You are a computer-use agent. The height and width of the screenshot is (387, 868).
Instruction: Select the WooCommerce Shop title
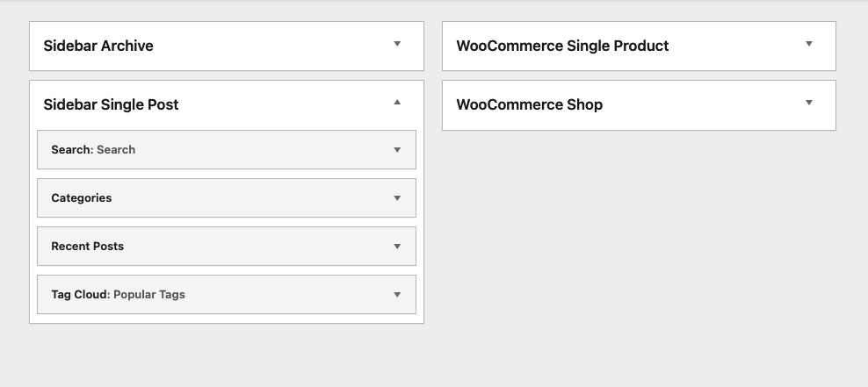[x=529, y=104]
